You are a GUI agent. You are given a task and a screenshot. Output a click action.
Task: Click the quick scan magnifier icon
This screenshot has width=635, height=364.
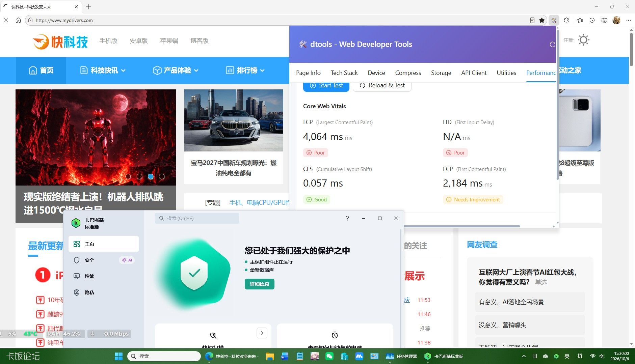click(213, 335)
